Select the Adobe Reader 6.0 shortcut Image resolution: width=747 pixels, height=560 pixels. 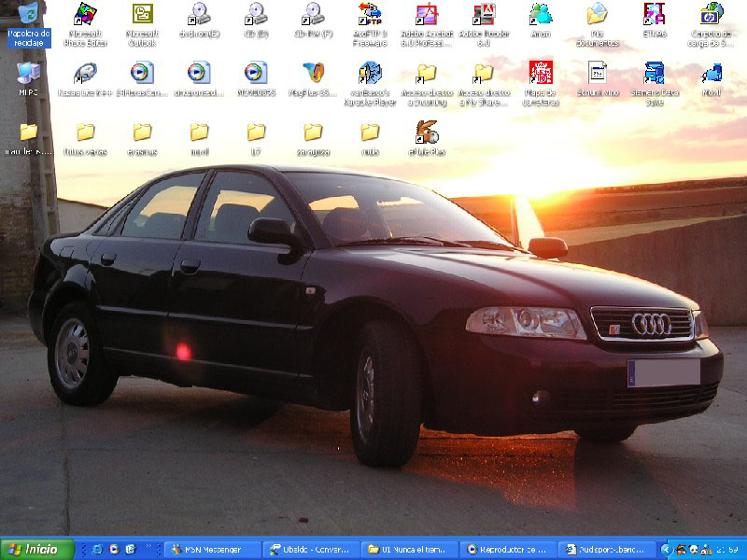pos(484,24)
